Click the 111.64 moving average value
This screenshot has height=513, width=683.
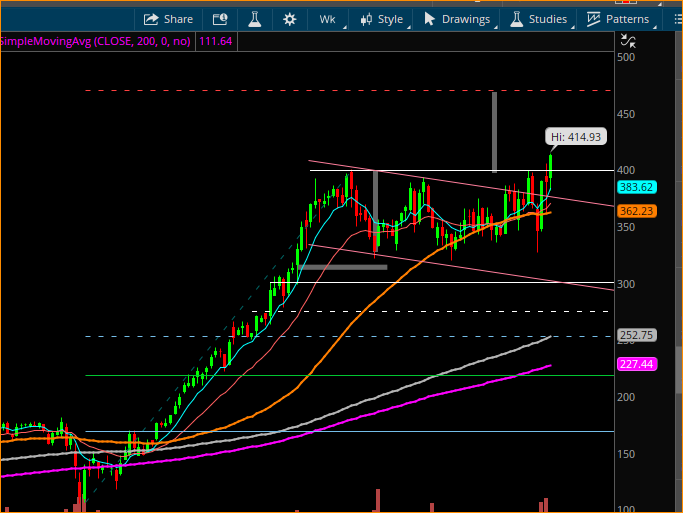coord(216,41)
